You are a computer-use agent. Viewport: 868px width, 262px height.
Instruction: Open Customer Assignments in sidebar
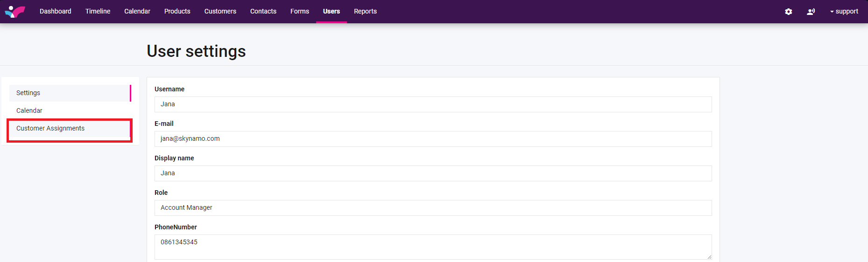(50, 128)
